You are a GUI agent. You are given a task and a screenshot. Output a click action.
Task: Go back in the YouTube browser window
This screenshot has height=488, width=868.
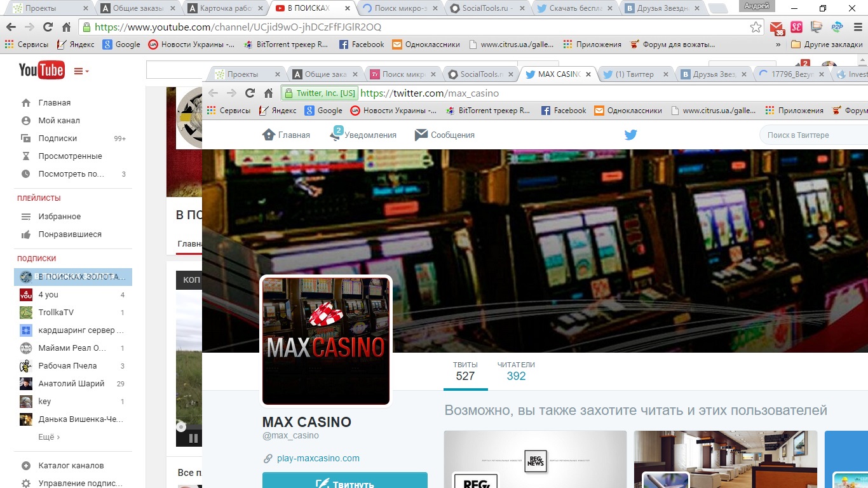coord(11,27)
